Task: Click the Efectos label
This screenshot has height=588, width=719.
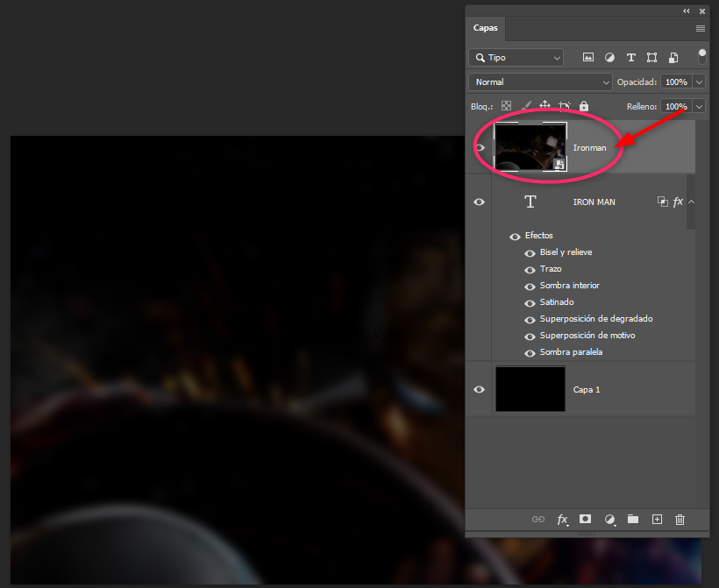Action: point(538,235)
